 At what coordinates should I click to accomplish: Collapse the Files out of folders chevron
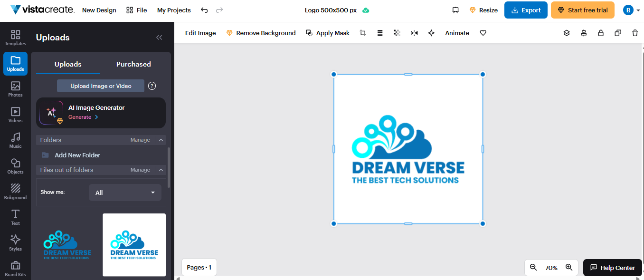[161, 170]
